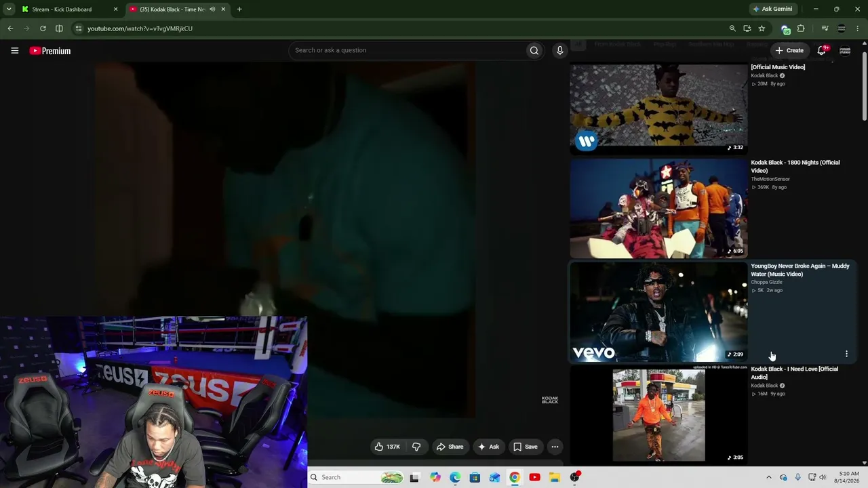Viewport: 868px width, 488px height.
Task: Start voice search with the microphone
Action: click(559, 50)
